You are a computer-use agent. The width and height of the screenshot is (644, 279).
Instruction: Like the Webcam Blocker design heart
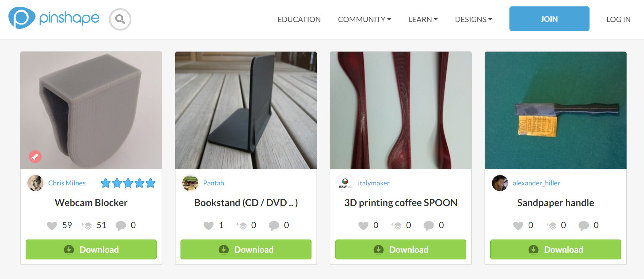[52, 226]
